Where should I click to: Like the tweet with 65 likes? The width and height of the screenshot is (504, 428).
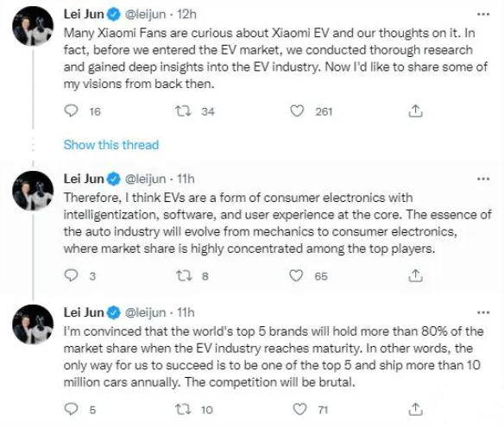pyautogui.click(x=296, y=275)
